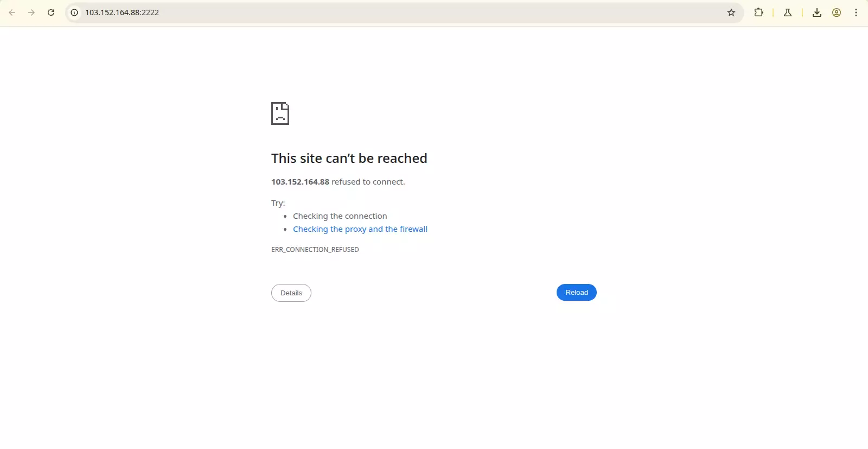Click the browser back arrow
Viewport: 868px width, 449px height.
click(12, 12)
